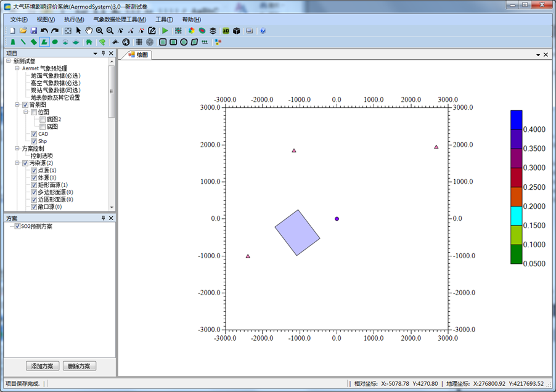Viewport: 556px width, 392px height.
Task: Click the green Run button in the toolbar
Action: [165, 30]
